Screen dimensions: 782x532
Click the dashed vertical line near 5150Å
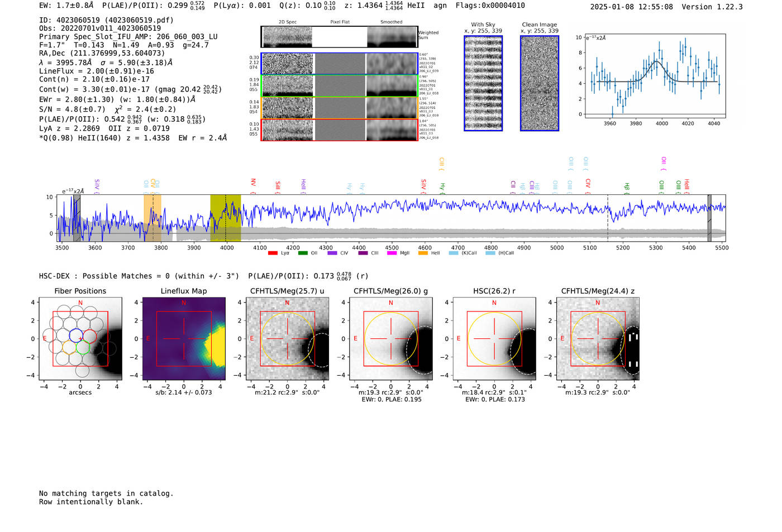click(608, 218)
